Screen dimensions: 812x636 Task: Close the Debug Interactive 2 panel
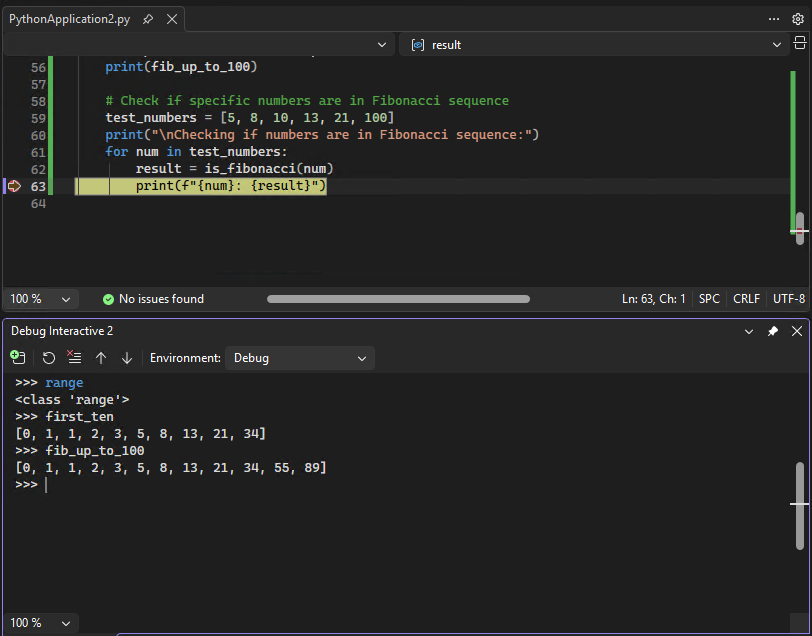coord(797,331)
